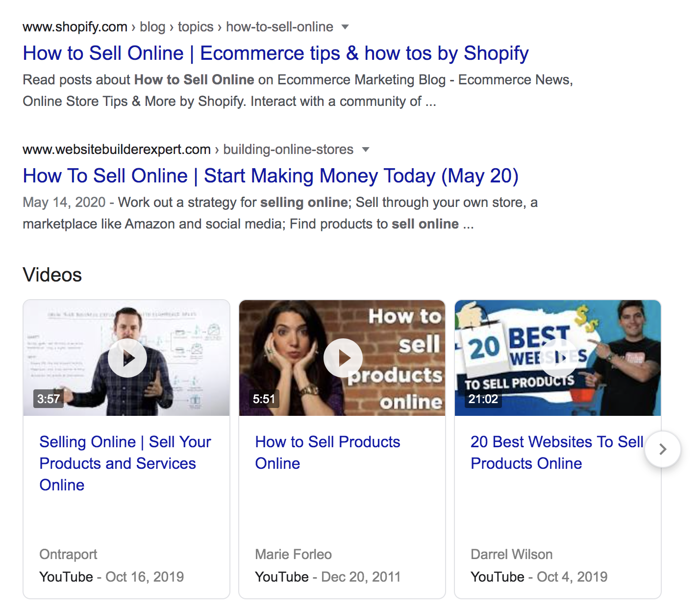Image resolution: width=700 pixels, height=613 pixels.
Task: Click the Videos section heading
Action: tap(52, 275)
